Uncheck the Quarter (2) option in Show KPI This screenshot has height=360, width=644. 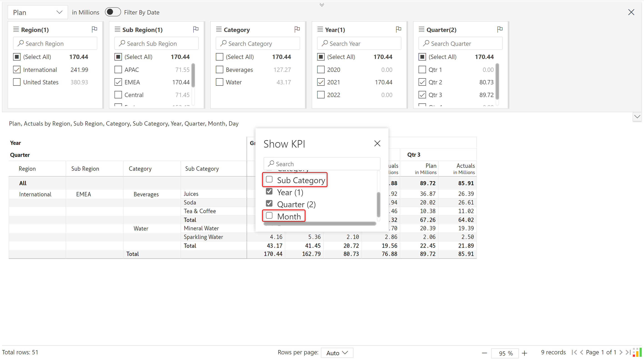tap(269, 204)
